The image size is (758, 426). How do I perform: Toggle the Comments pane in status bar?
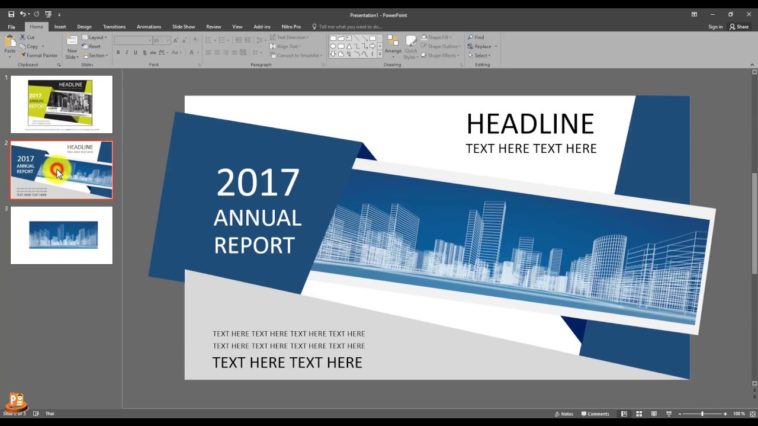point(595,413)
